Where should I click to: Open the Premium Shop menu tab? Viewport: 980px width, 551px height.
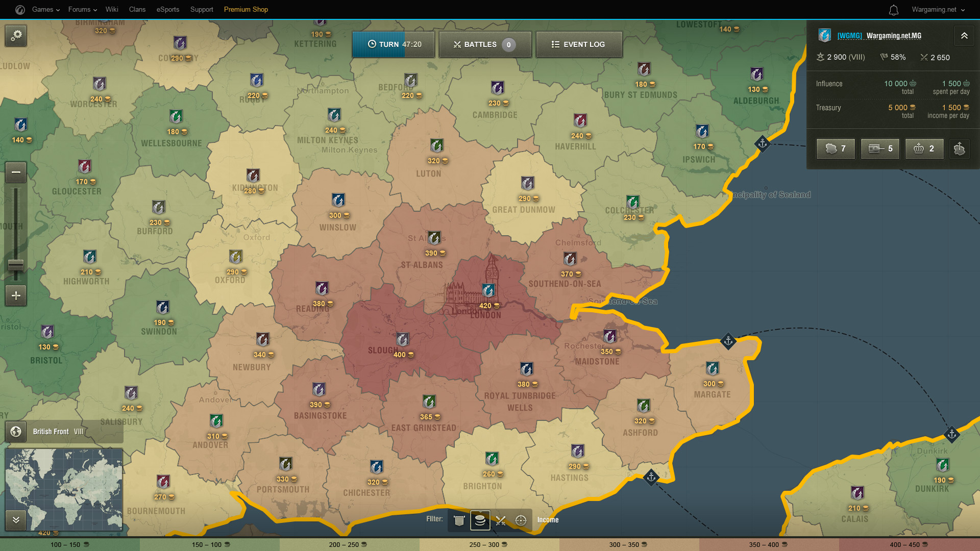246,9
